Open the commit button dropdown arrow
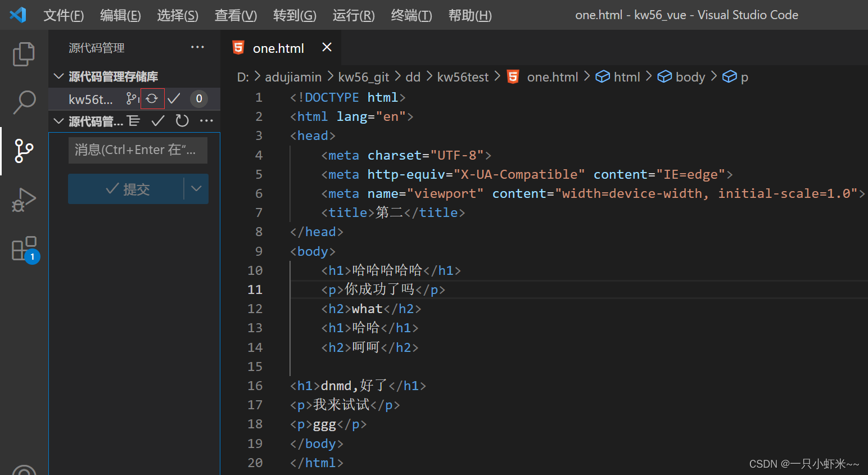Screen dimensions: 868x475 click(196, 189)
